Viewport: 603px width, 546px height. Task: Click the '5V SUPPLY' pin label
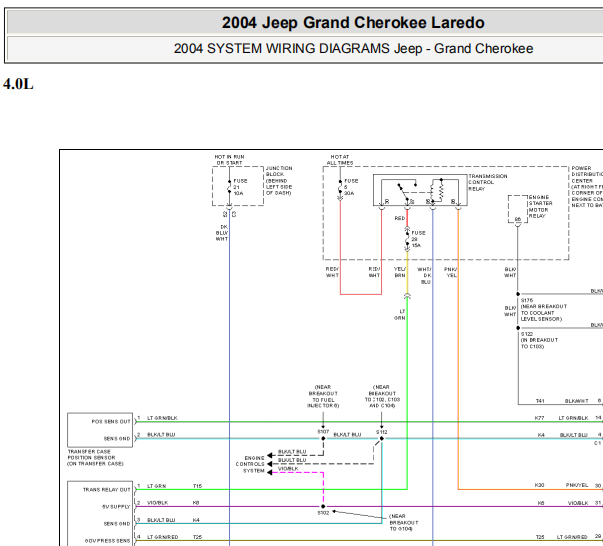tap(116, 507)
